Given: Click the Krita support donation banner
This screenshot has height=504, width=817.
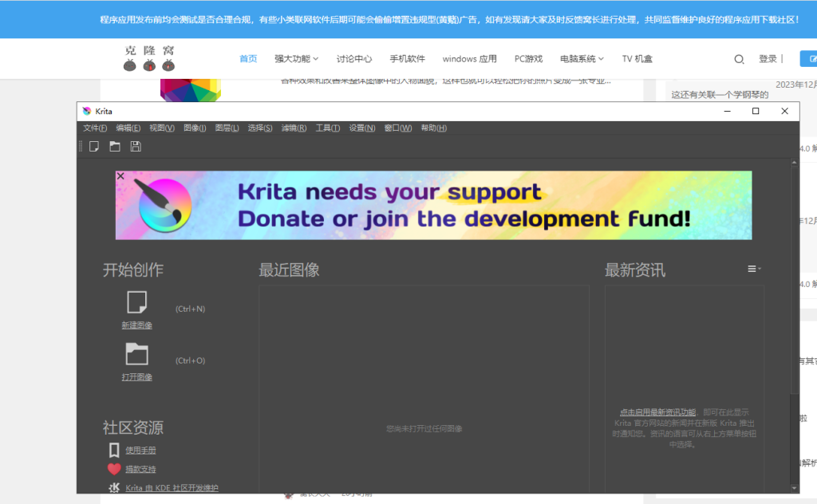Looking at the screenshot, I should pos(433,205).
